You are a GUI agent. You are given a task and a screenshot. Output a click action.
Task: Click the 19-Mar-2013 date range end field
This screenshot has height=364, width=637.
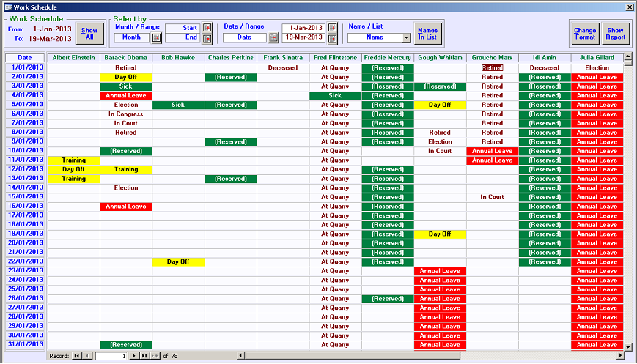click(x=303, y=37)
